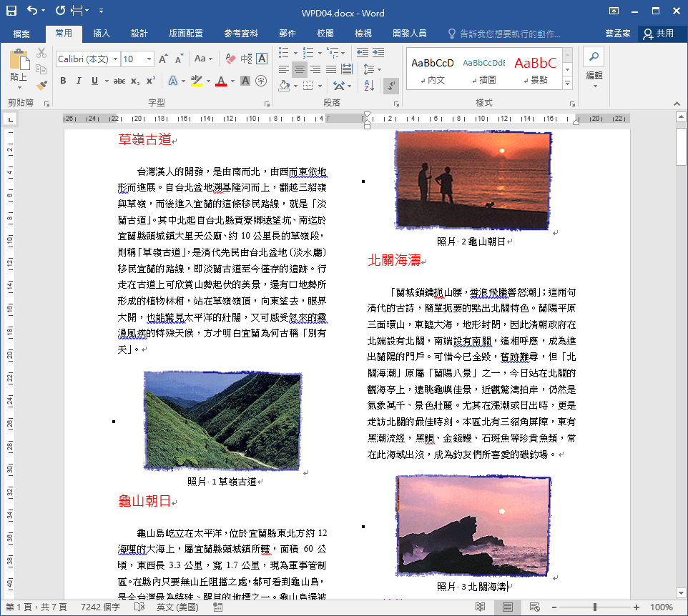Expand the styles gallery More button
Image resolution: width=688 pixels, height=616 pixels.
click(x=568, y=84)
